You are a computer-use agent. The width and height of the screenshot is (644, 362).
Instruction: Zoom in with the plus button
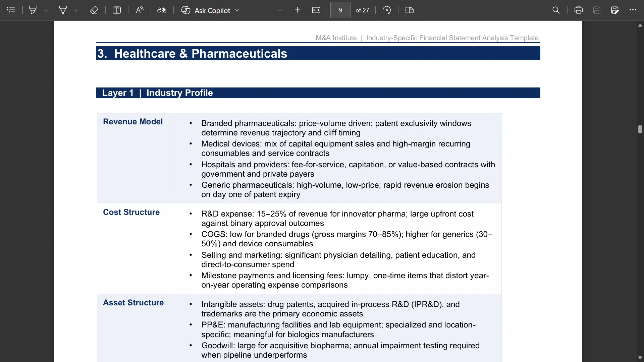[298, 10]
